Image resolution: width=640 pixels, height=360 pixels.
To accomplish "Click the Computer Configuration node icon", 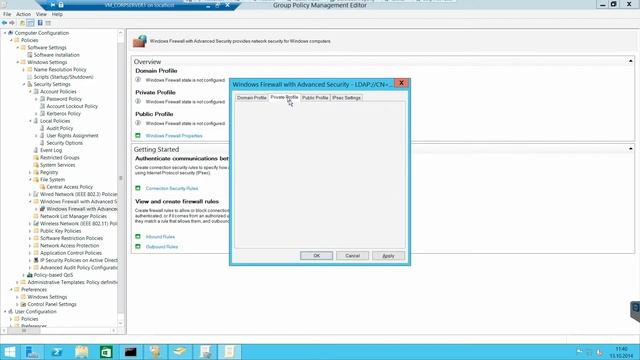I will point(11,33).
